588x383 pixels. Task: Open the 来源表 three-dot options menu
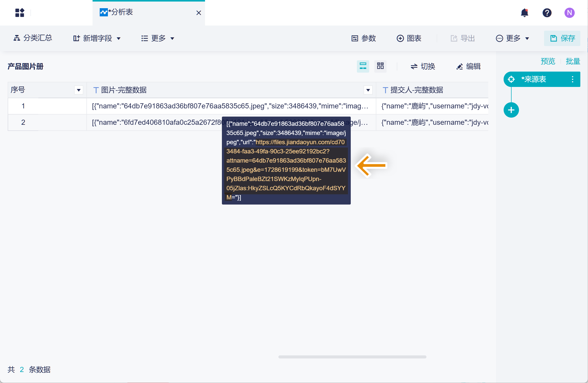tap(572, 79)
